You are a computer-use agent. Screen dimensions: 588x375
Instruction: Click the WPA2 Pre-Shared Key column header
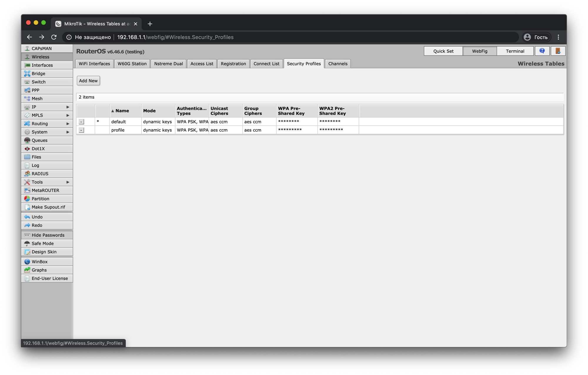[338, 111]
